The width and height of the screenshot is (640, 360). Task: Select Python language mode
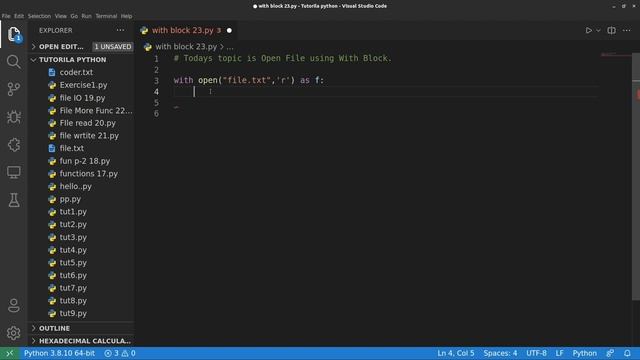[584, 353]
